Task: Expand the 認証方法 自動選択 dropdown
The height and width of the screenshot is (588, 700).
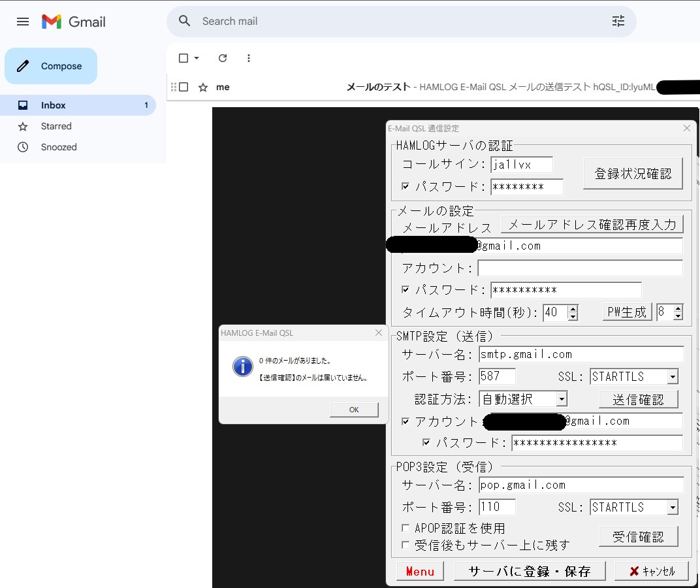Action: click(561, 399)
